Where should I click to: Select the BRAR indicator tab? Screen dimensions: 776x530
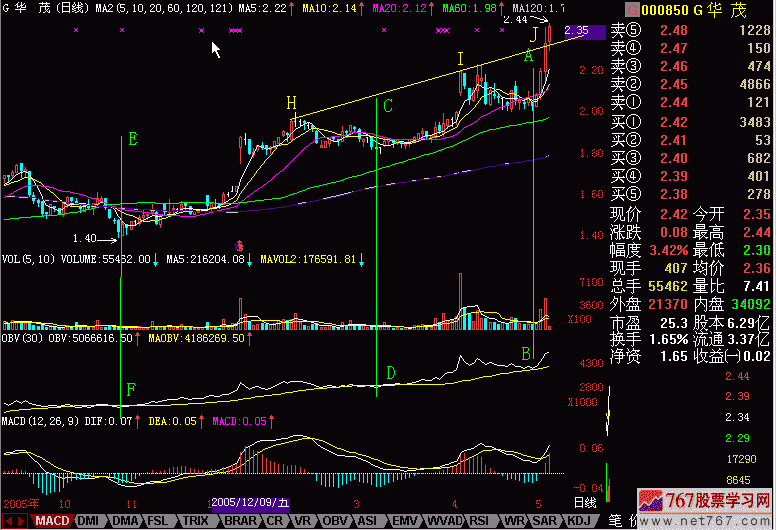point(239,521)
